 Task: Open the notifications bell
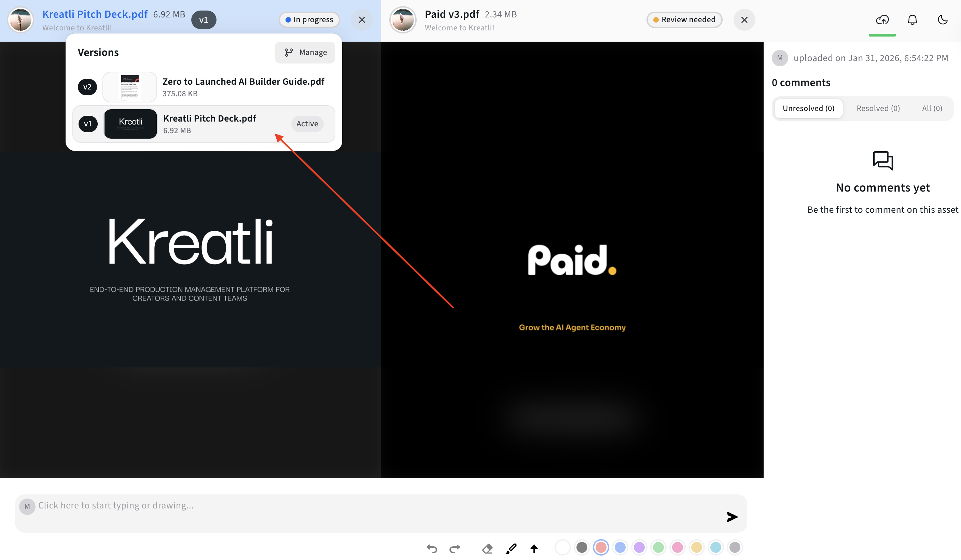(912, 20)
